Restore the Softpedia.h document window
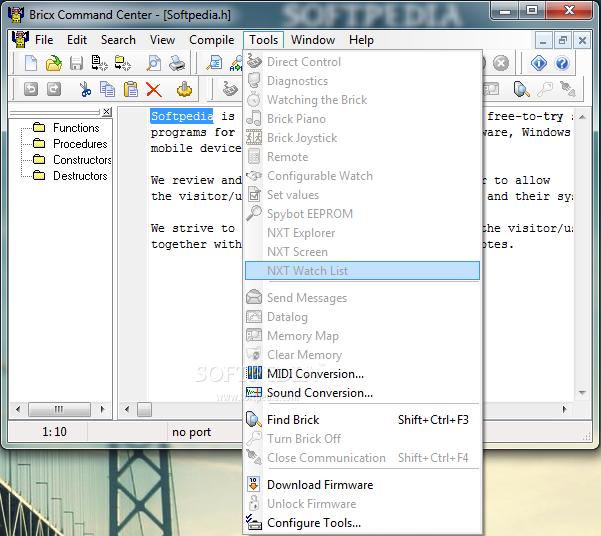 tap(563, 40)
